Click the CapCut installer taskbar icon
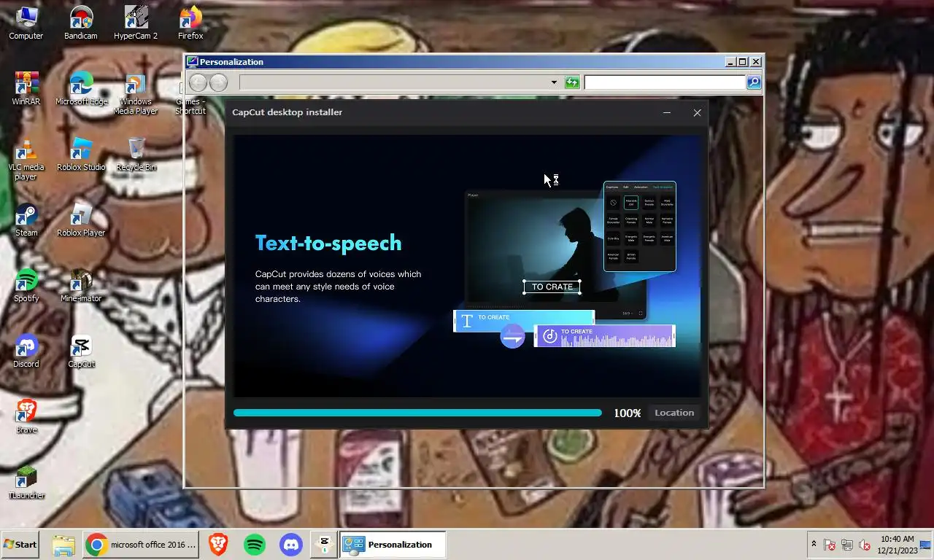This screenshot has width=934, height=560. tap(324, 545)
